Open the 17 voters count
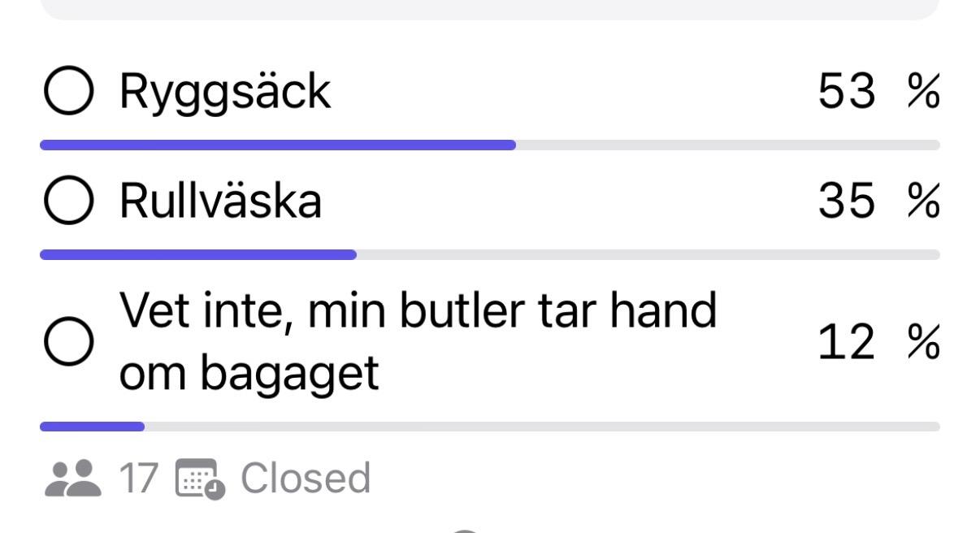 click(137, 479)
